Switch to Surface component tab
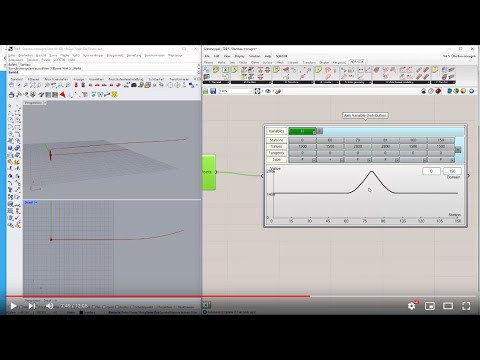The height and width of the screenshot is (360, 480). pyautogui.click(x=267, y=62)
